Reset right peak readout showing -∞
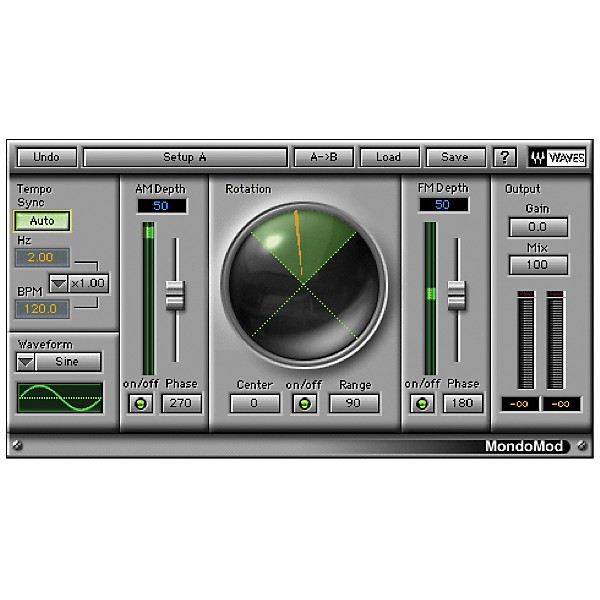The width and height of the screenshot is (600, 600). tap(561, 404)
